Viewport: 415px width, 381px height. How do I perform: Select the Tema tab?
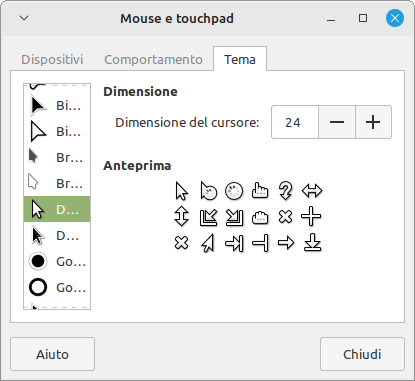click(240, 59)
